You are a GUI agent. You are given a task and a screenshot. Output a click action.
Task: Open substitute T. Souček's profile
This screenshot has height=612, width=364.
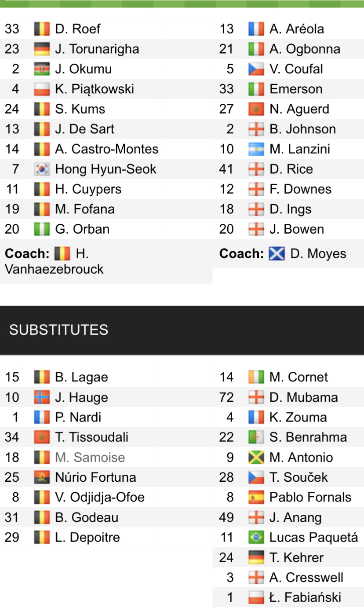(x=298, y=477)
